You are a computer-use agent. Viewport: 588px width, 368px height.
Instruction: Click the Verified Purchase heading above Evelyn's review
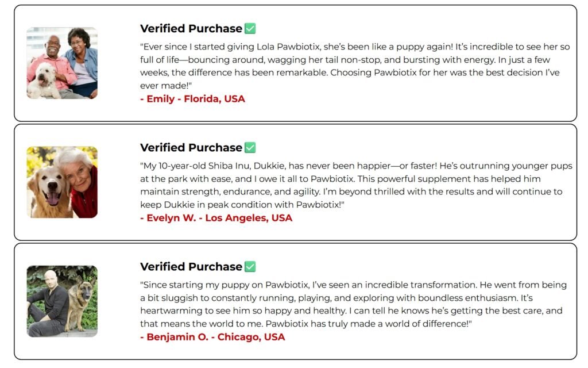tap(191, 148)
